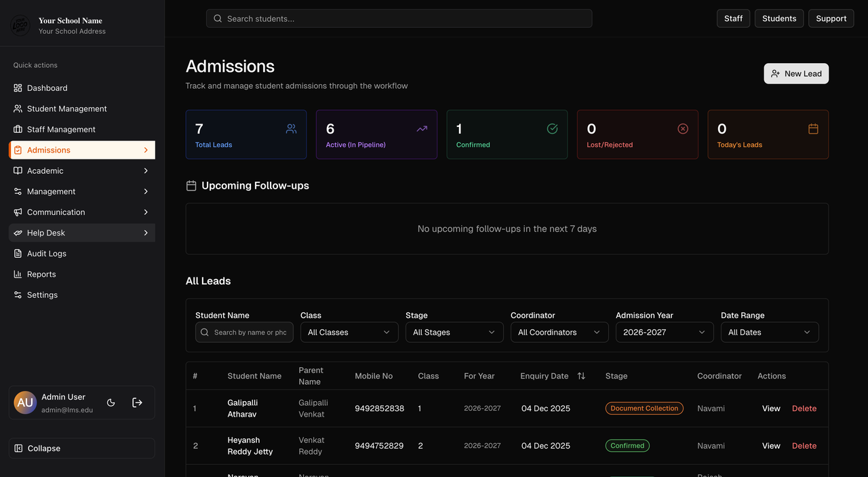
Task: Click the Settings sliders icon in sidebar
Action: coord(18,295)
